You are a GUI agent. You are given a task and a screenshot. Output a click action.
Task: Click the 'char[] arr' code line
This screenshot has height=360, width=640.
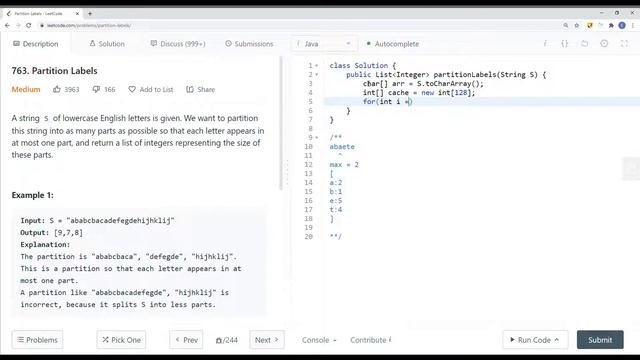tap(423, 84)
